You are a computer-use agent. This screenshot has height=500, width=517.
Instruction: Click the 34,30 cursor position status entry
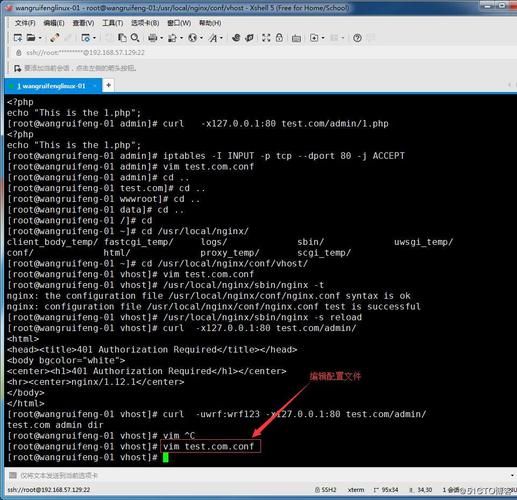tap(421, 489)
